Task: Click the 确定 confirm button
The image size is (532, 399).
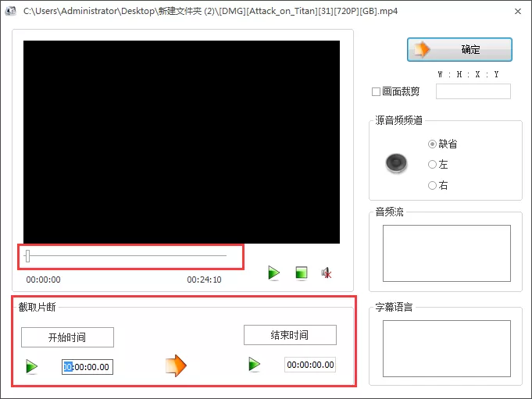Action: (459, 49)
